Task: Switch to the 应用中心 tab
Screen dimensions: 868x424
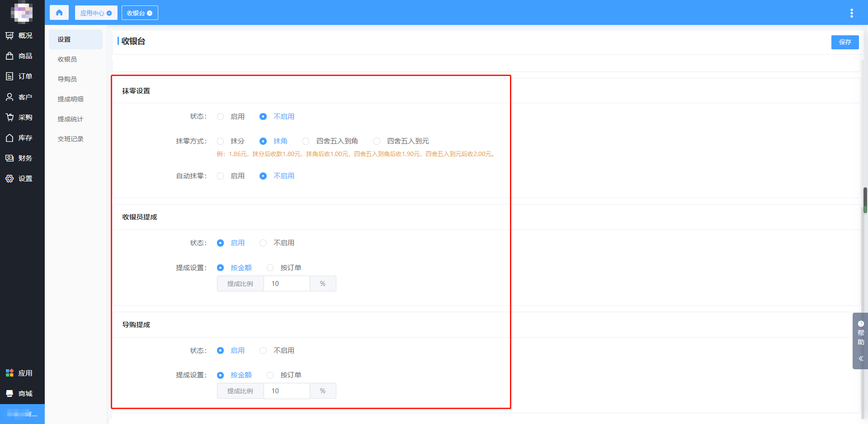Action: pyautogui.click(x=92, y=13)
